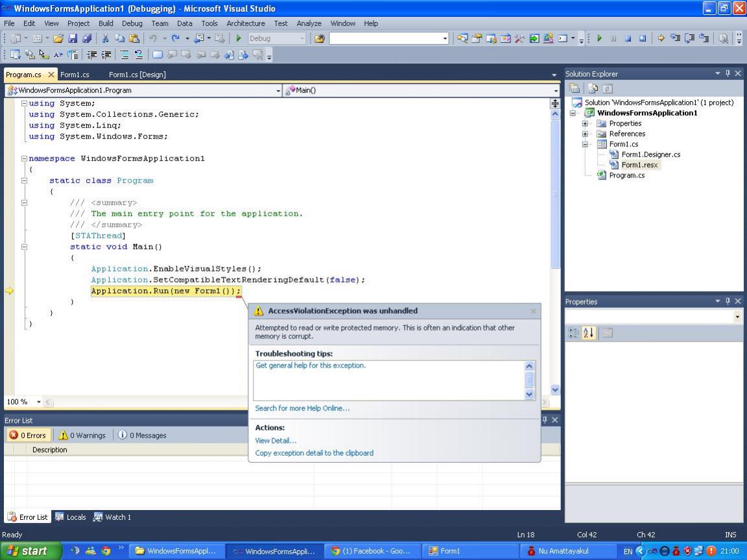Click the Comment selected lines icon
This screenshot has height=560, width=747.
pos(124,54)
